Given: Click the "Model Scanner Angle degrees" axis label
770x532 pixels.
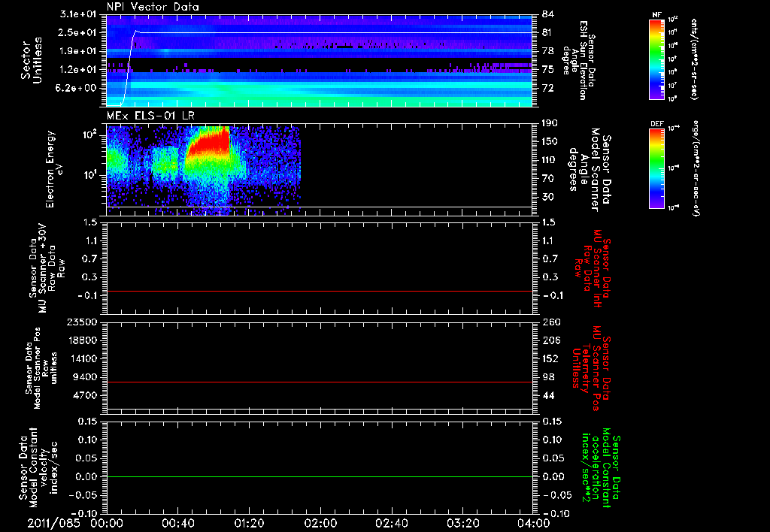Looking at the screenshot, I should pyautogui.click(x=590, y=170).
